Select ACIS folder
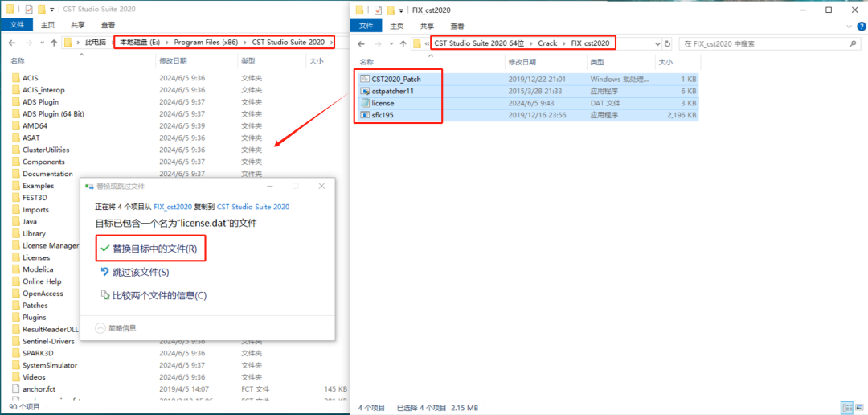Image resolution: width=868 pixels, height=415 pixels. [x=31, y=78]
